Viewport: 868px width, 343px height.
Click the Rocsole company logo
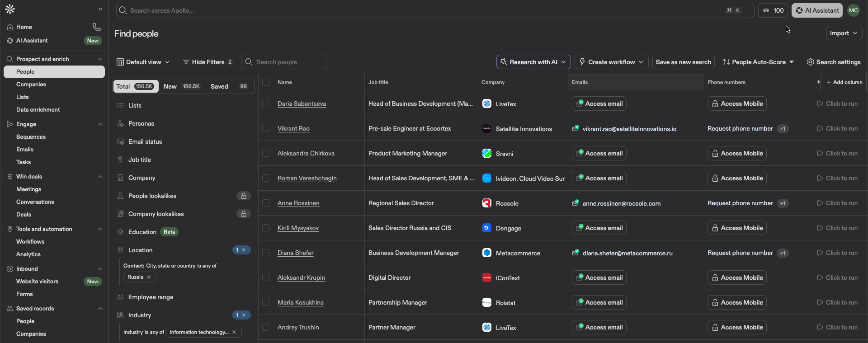[x=487, y=203]
